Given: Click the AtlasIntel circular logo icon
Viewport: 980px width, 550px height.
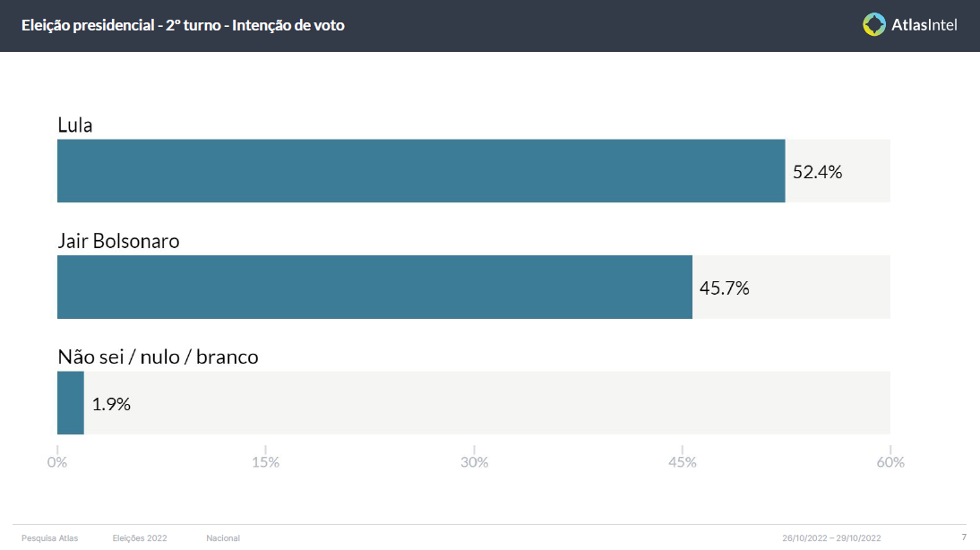Looking at the screenshot, I should [x=873, y=24].
